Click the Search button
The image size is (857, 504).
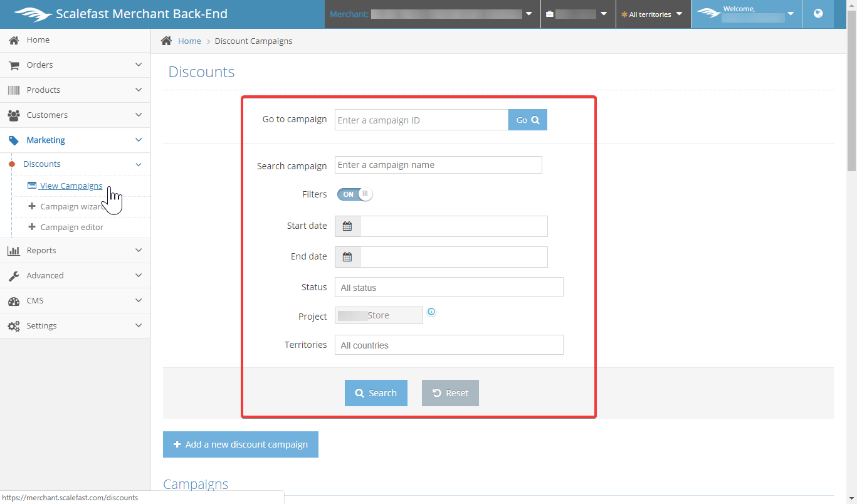(x=376, y=393)
